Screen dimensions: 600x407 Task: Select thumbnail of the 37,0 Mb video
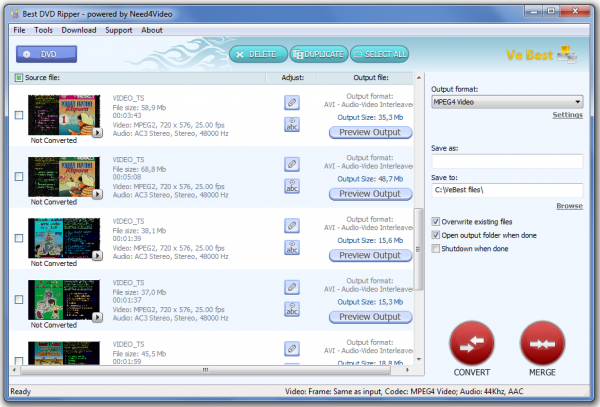(64, 300)
